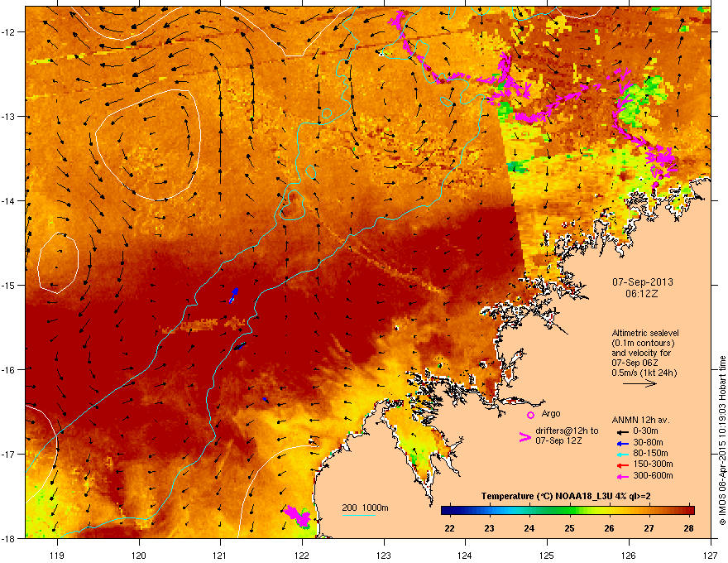Select the red 150-300m arrow legend symbol

[621, 465]
